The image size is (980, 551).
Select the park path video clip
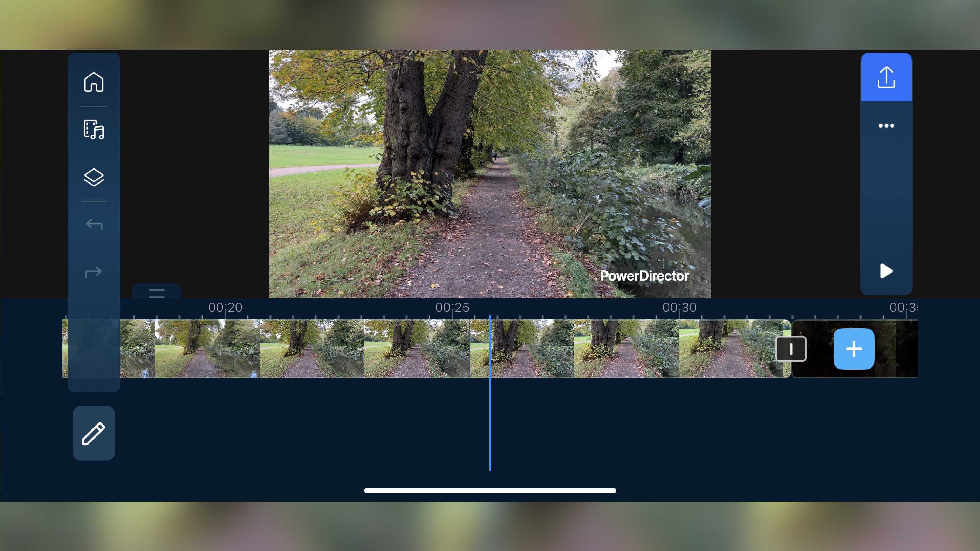(426, 349)
